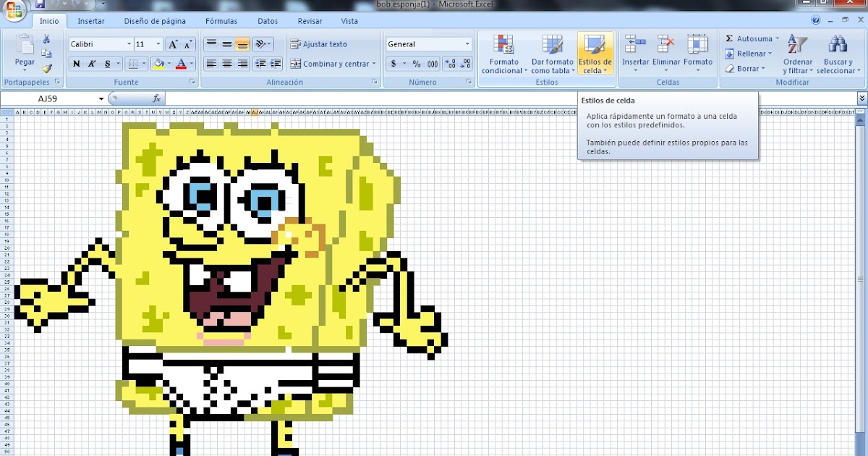
Task: Click the Dar formato como tabla button
Action: (552, 54)
